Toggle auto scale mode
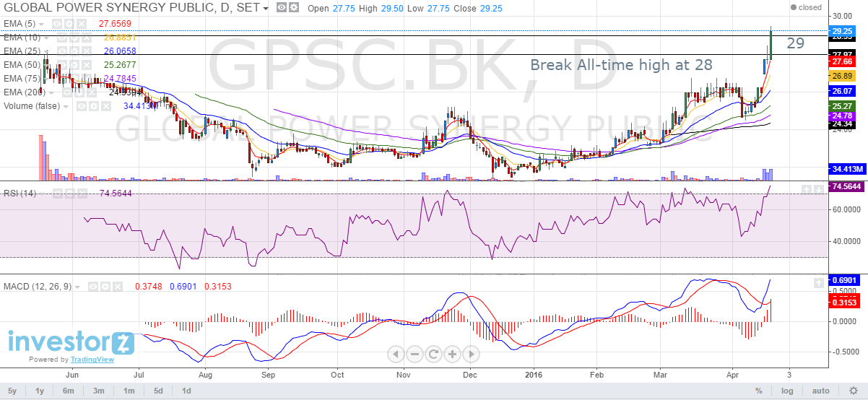 click(820, 391)
